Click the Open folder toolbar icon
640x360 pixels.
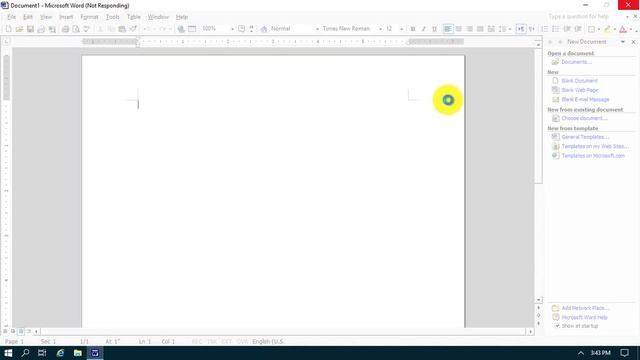19,29
